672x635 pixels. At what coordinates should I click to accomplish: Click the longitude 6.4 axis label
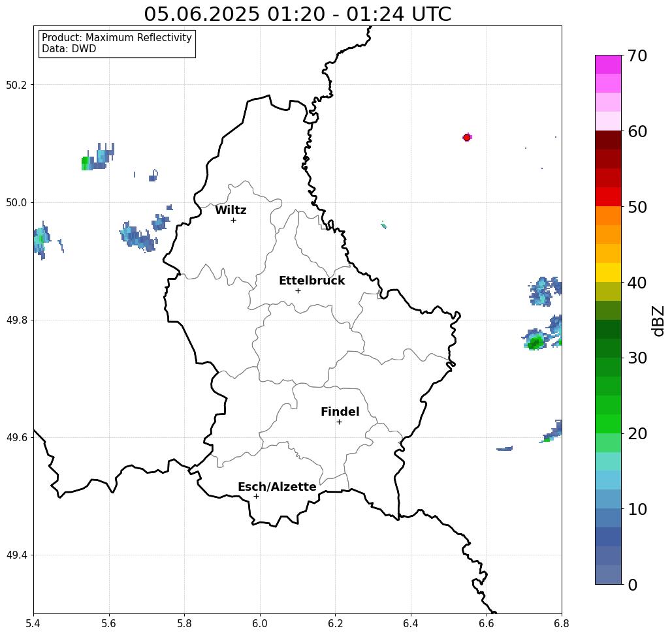pyautogui.click(x=411, y=623)
